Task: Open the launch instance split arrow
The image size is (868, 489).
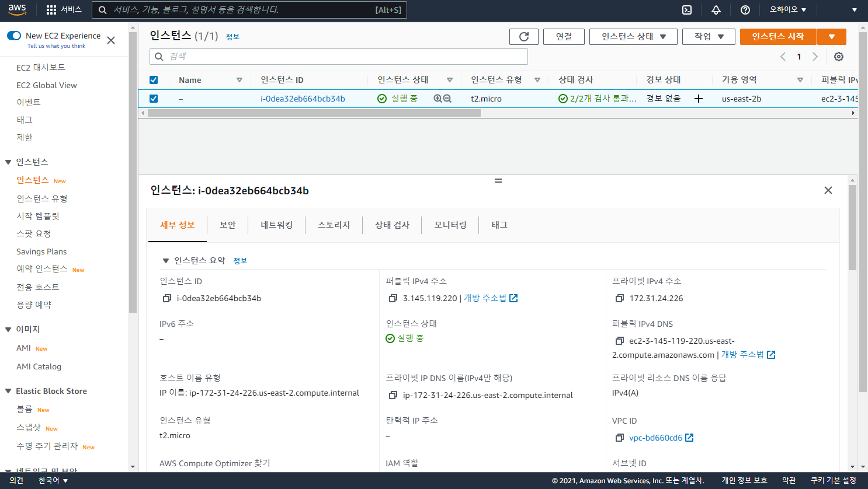Action: (x=832, y=37)
